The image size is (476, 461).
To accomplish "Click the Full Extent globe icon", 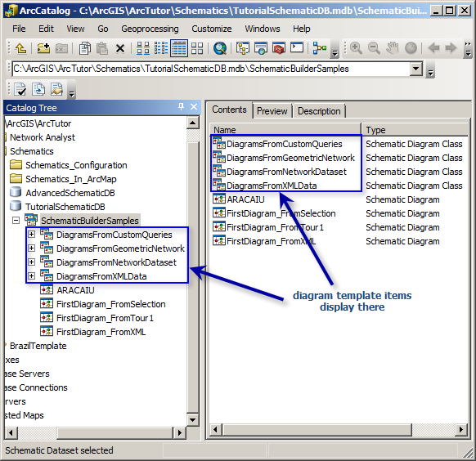I will coord(411,48).
